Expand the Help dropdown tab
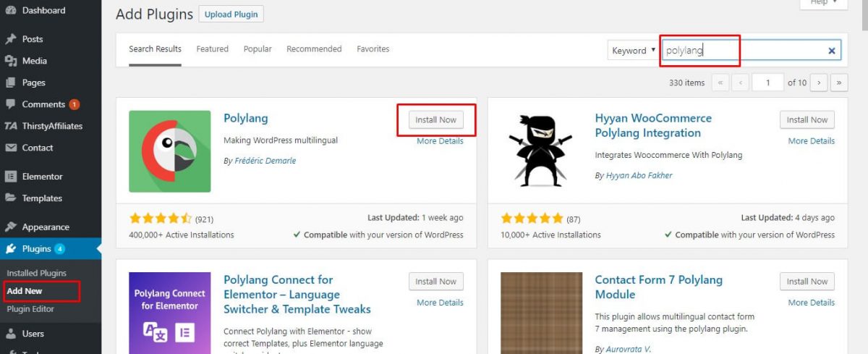 (x=822, y=3)
